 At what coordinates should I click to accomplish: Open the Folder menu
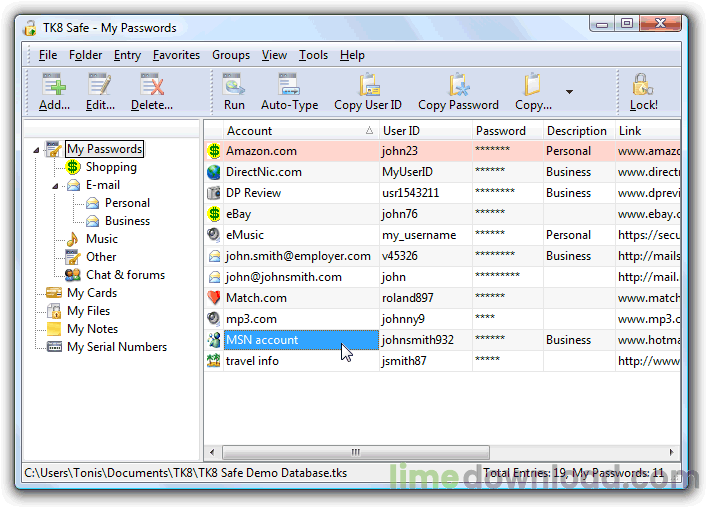[85, 55]
